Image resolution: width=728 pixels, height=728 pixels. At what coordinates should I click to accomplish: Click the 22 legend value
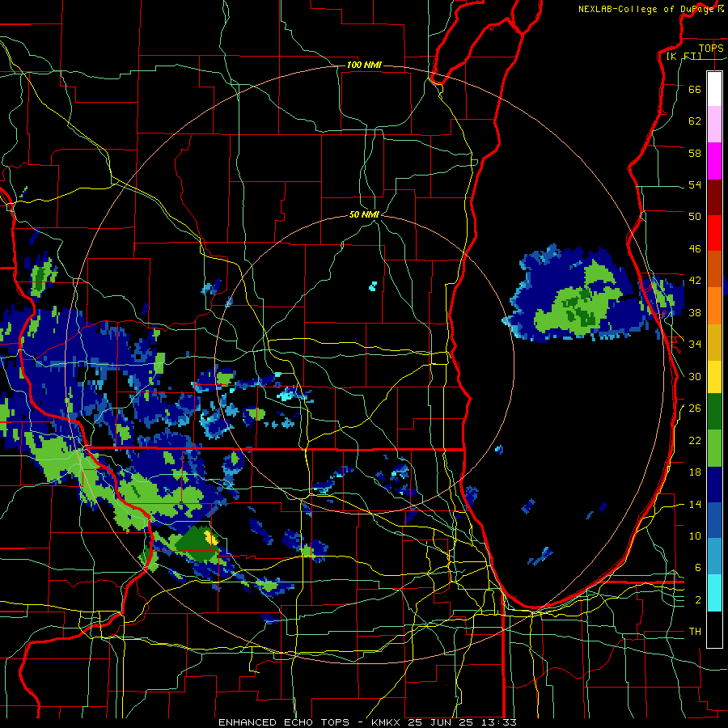pyautogui.click(x=695, y=440)
